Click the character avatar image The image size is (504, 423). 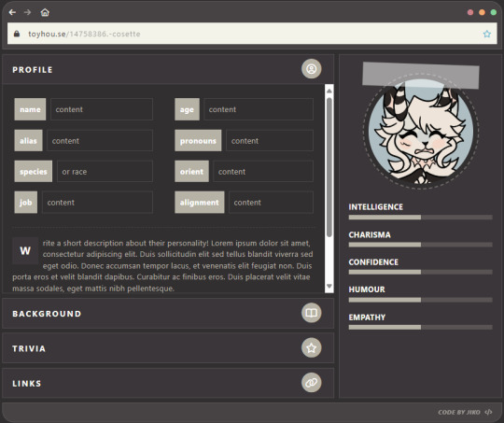tap(421, 132)
